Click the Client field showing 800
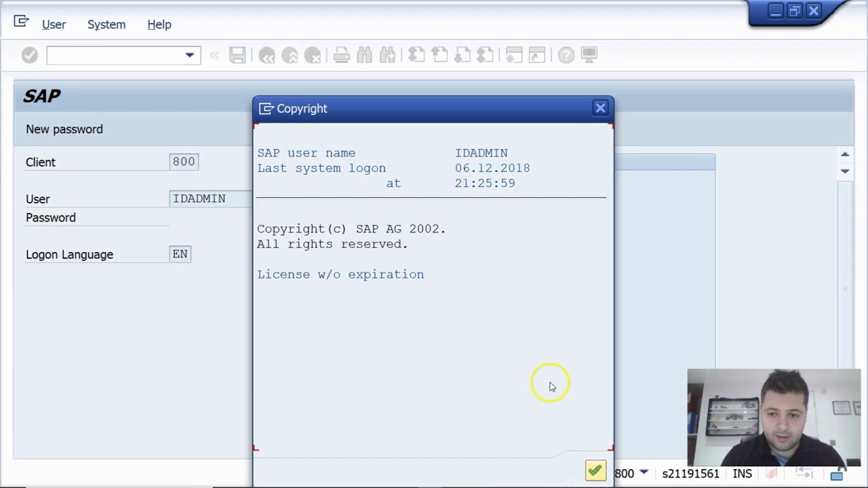This screenshot has width=868, height=488. point(184,161)
